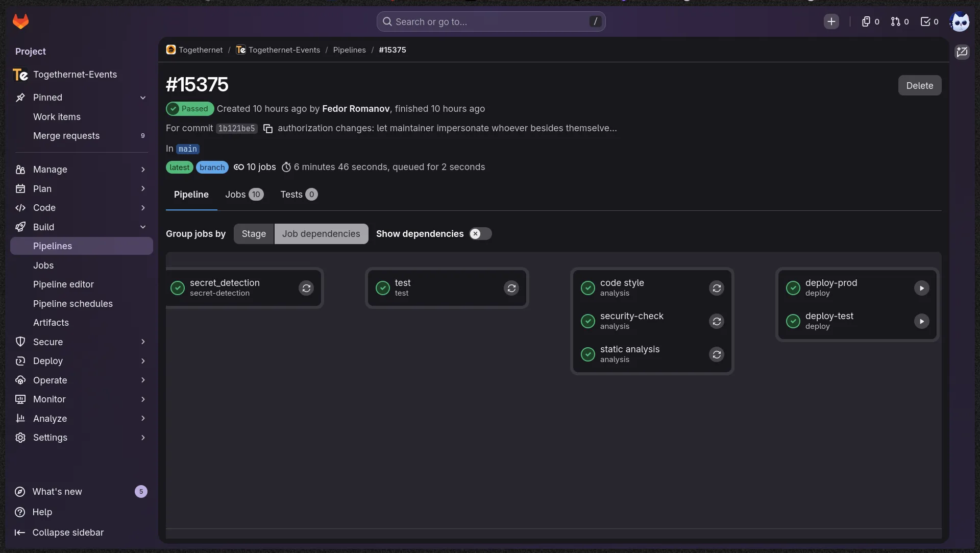Copy the commit SHA

[x=268, y=129]
